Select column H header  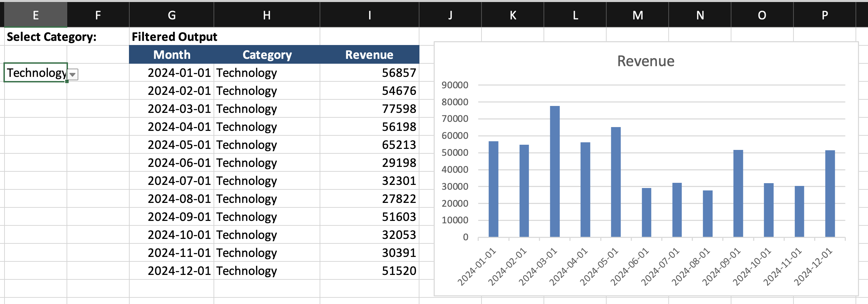pos(267,15)
